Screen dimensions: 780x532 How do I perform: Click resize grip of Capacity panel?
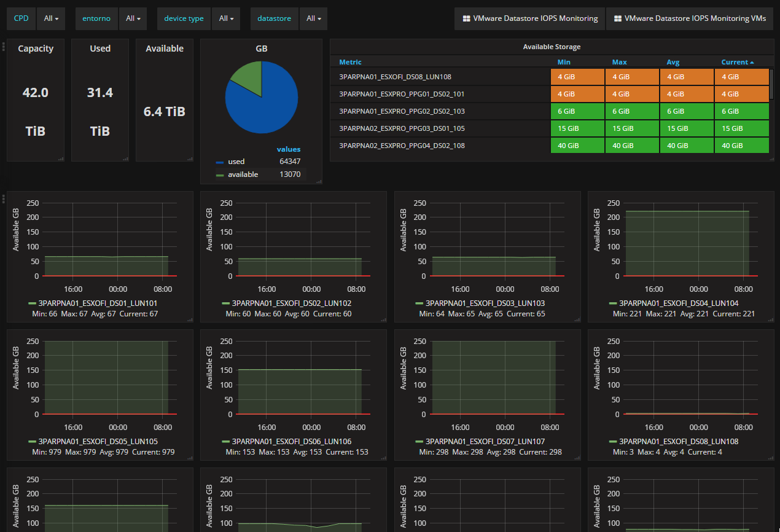point(61,158)
